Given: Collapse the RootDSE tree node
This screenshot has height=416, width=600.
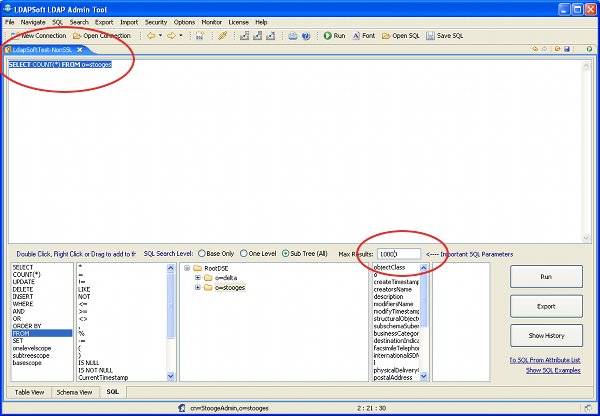Looking at the screenshot, I should click(x=187, y=268).
